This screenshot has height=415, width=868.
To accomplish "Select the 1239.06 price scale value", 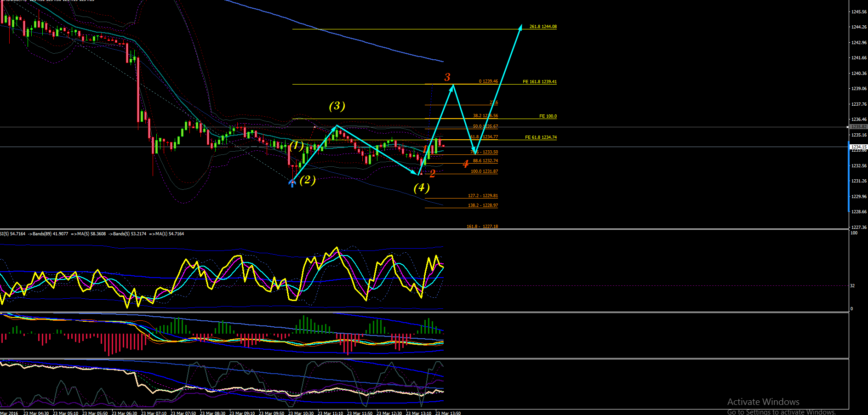I will [x=859, y=89].
